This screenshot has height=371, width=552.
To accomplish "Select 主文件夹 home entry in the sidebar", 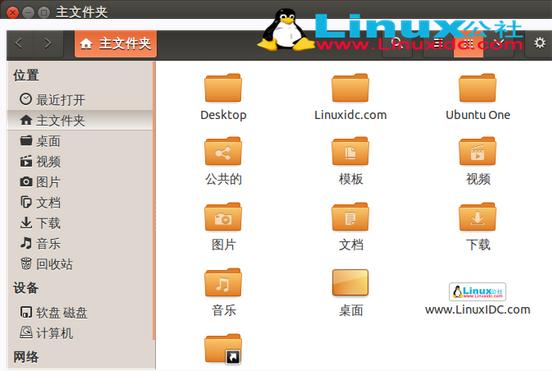I will [80, 120].
